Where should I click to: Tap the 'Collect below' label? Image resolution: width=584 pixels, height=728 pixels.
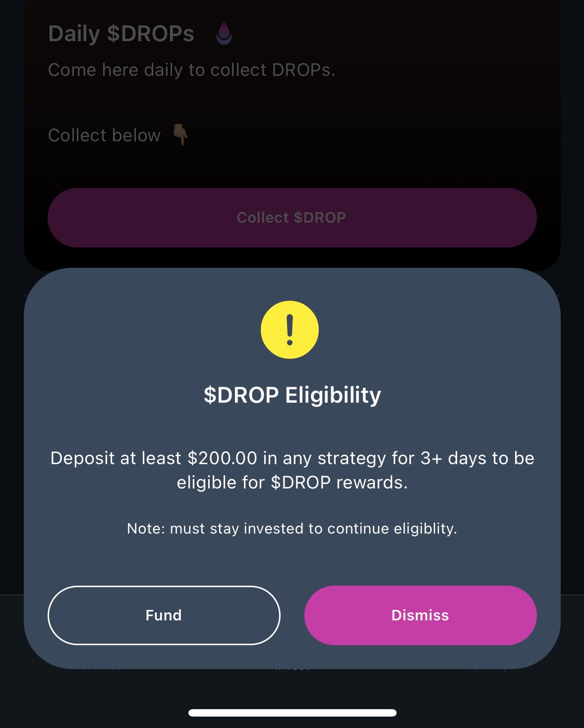point(104,135)
